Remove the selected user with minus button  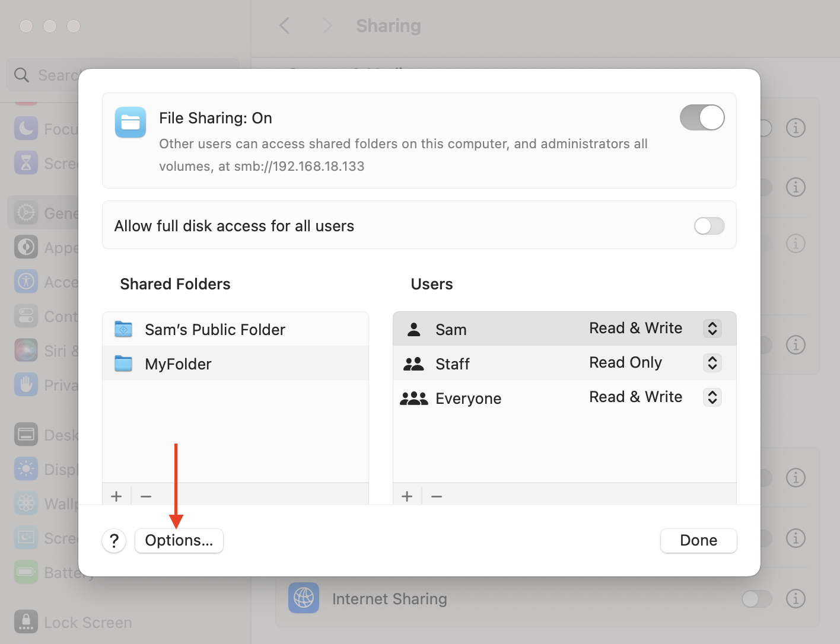[x=437, y=496]
